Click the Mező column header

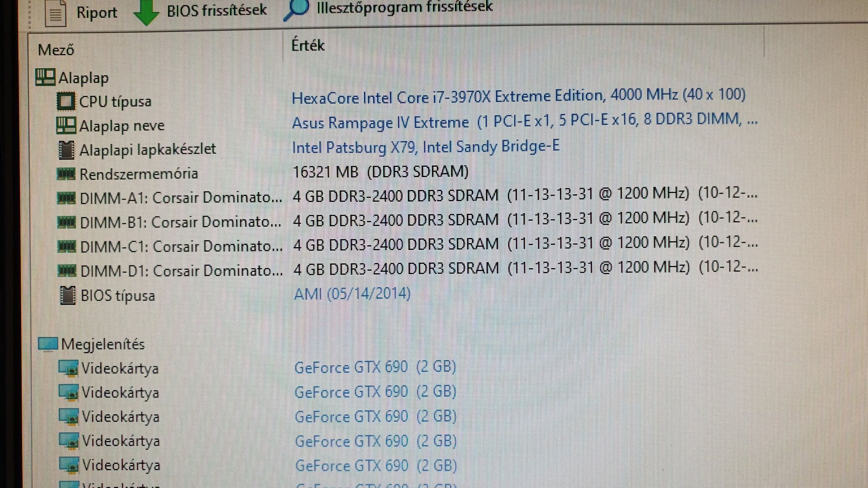(x=56, y=50)
